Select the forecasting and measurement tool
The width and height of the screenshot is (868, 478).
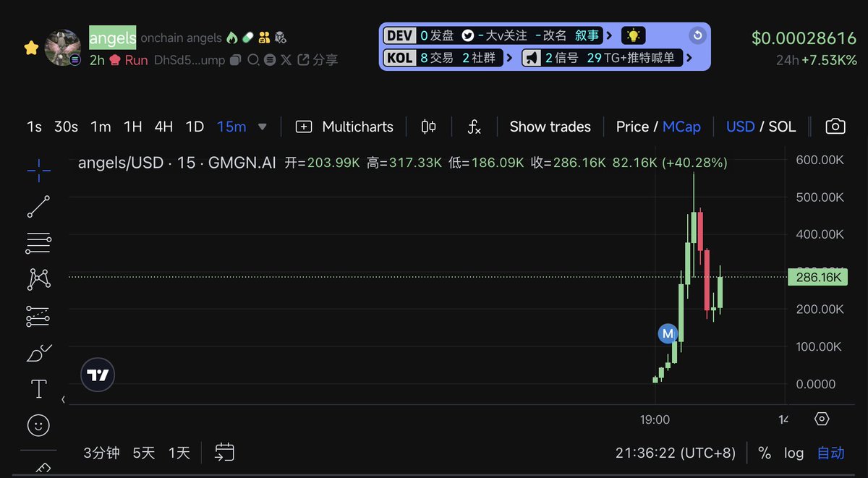pyautogui.click(x=38, y=317)
